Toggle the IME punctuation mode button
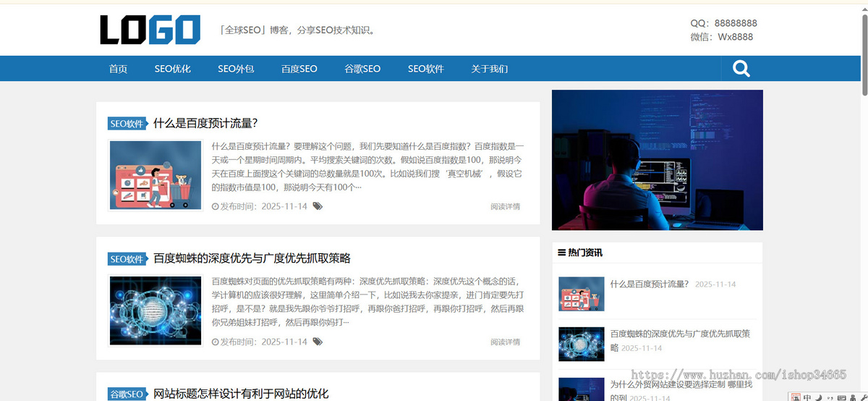868x401 pixels. (830, 397)
